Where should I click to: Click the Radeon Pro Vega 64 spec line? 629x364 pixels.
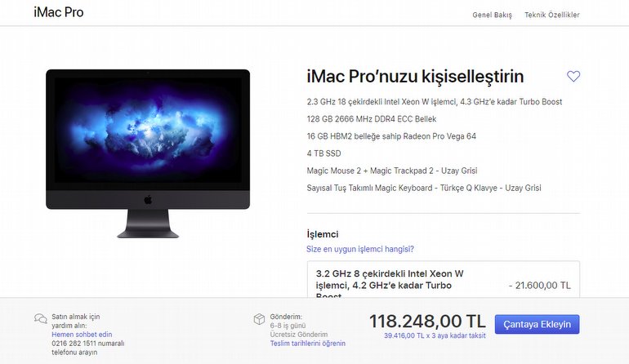[x=391, y=136]
